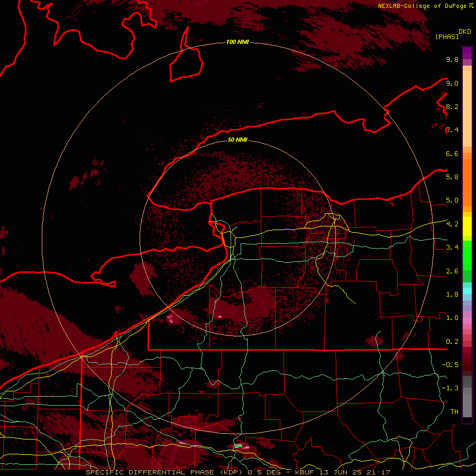Click the 0.2 value on the color scale
This screenshot has height=476, width=476.
[452, 342]
